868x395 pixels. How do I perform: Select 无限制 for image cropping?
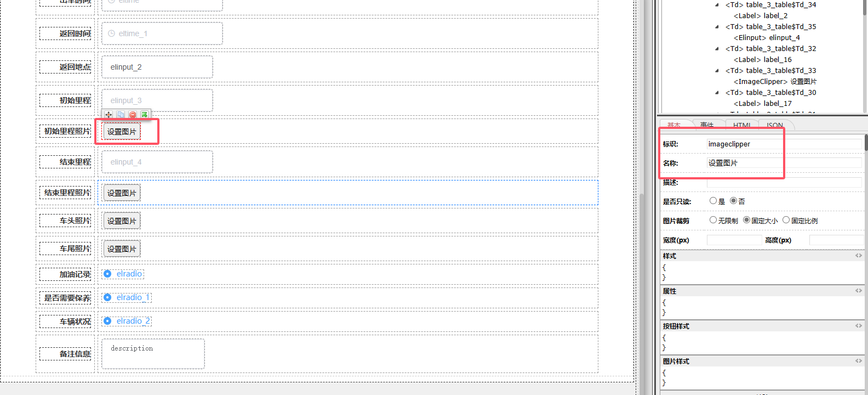coord(713,220)
